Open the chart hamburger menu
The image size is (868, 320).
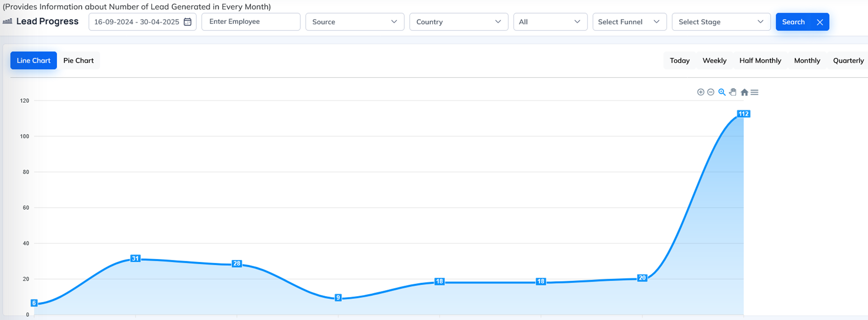click(x=755, y=92)
